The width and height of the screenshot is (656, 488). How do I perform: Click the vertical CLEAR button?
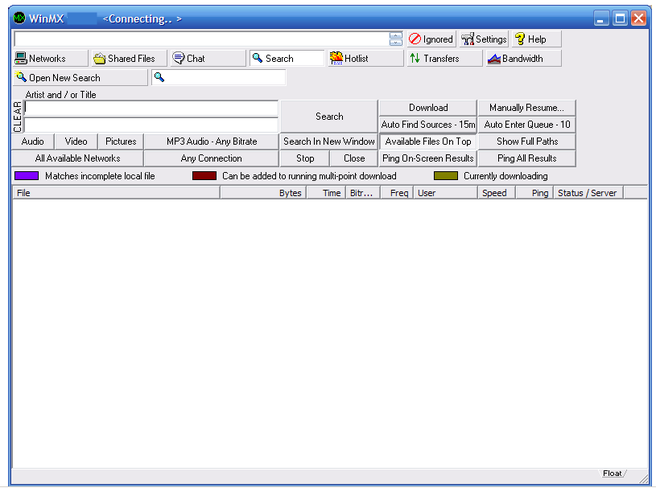[x=18, y=117]
